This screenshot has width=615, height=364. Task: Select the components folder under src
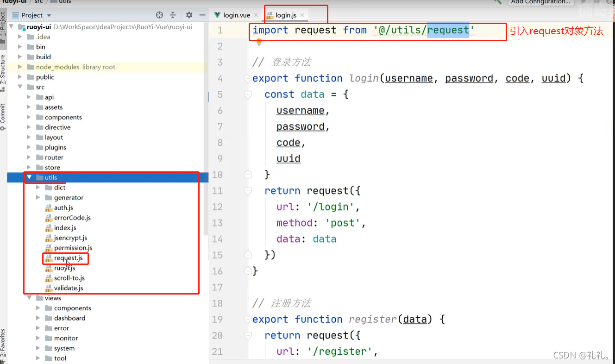pos(63,117)
